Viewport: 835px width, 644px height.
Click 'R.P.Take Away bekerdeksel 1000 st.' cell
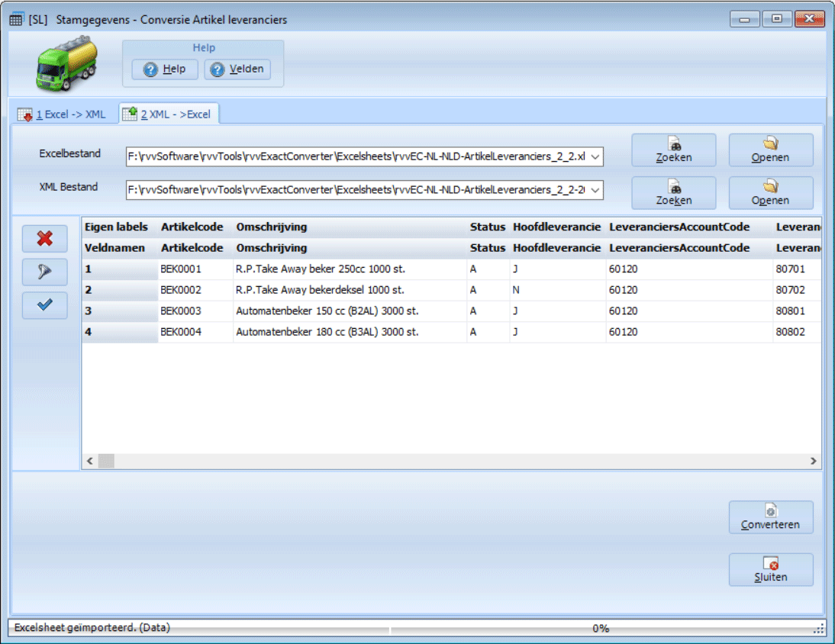(x=350, y=290)
